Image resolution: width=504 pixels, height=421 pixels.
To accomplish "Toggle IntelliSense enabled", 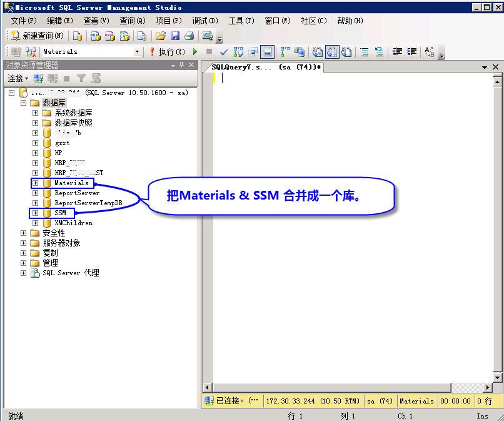I will pyautogui.click(x=268, y=52).
